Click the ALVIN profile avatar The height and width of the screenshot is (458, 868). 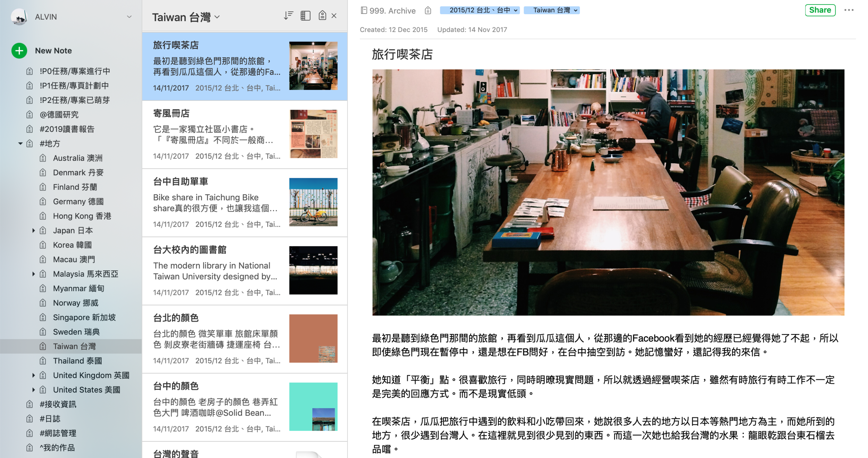coord(19,17)
